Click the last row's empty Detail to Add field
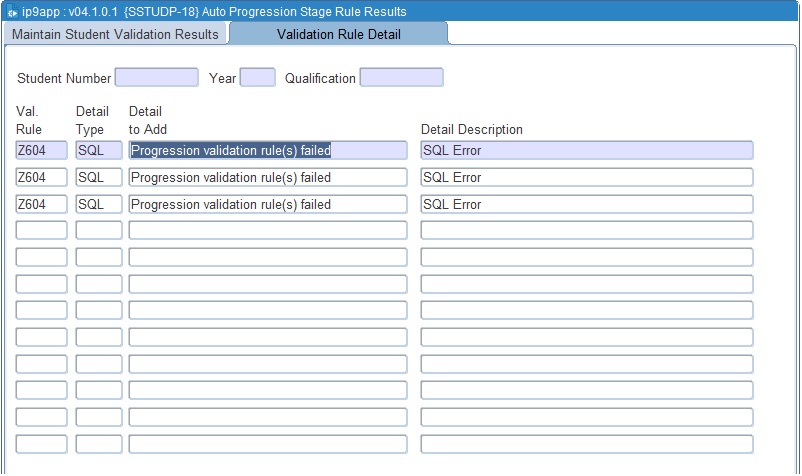 click(x=268, y=444)
